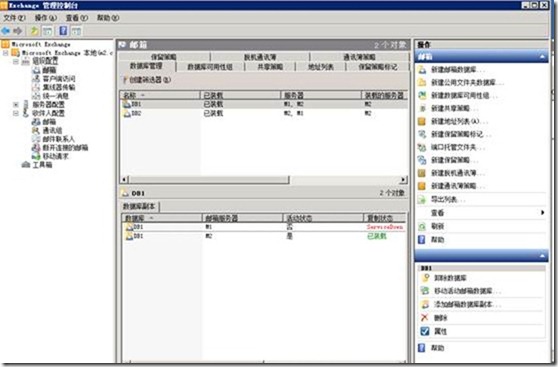Click the blue Help toolbar icon
This screenshot has width=558, height=367.
pos(63,31)
